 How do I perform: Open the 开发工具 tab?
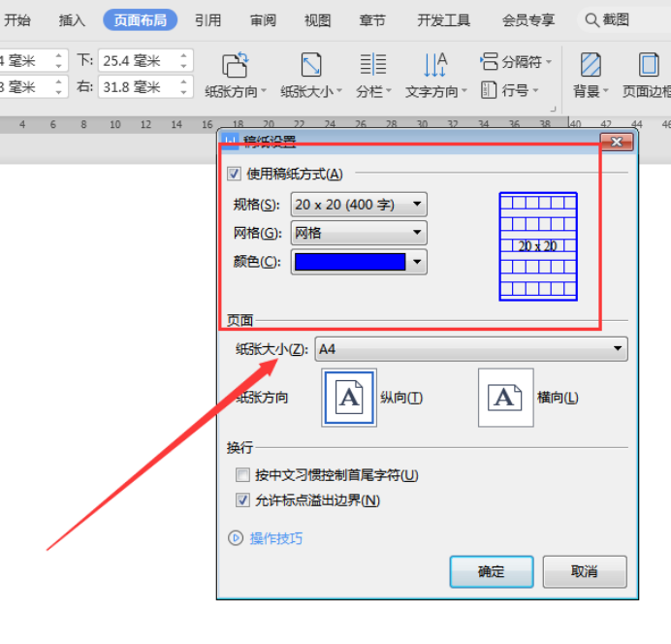tap(444, 20)
